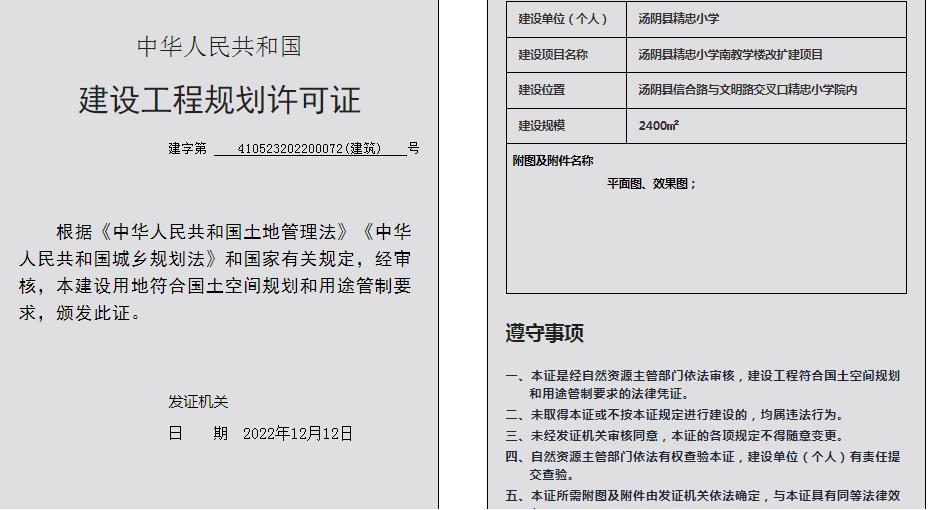The image size is (931, 510).
Task: Select the 发证机关 label
Action: point(198,402)
